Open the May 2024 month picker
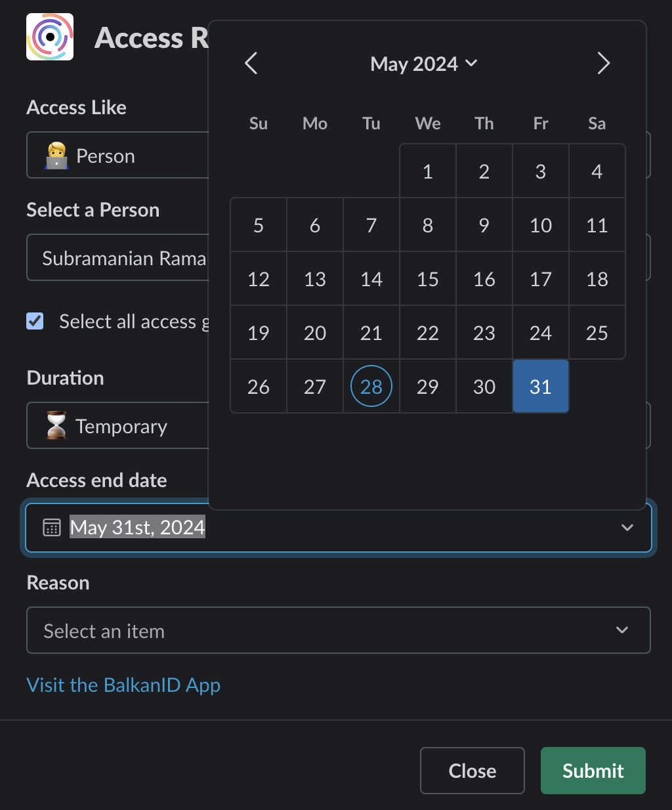The height and width of the screenshot is (810, 672). pos(423,64)
